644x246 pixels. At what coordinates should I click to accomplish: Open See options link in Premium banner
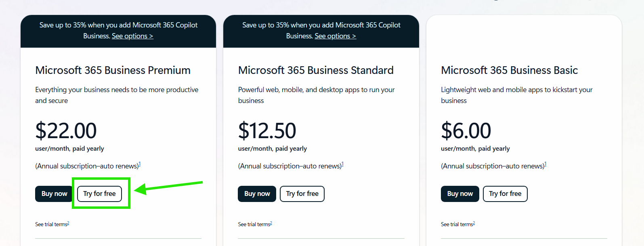[132, 36]
